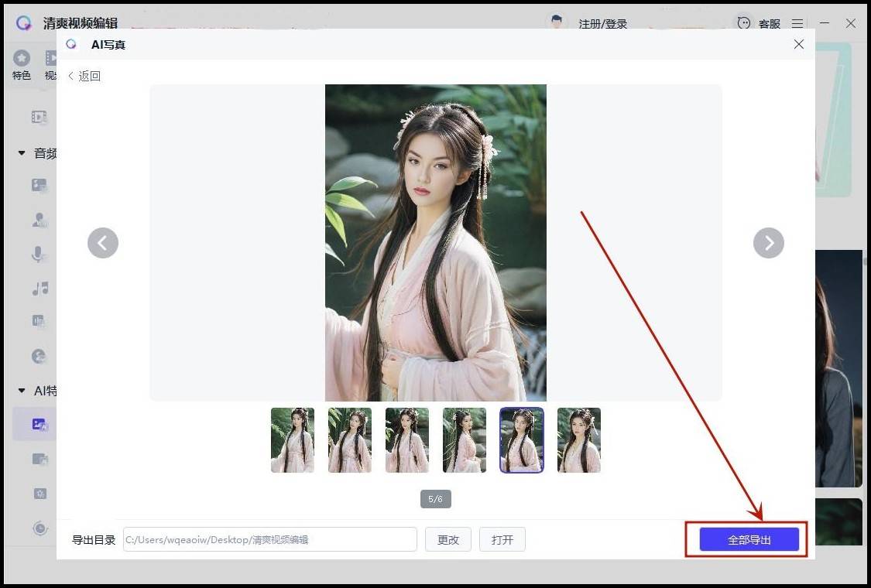
Task: Select the third portrait thumbnail
Action: pos(407,440)
